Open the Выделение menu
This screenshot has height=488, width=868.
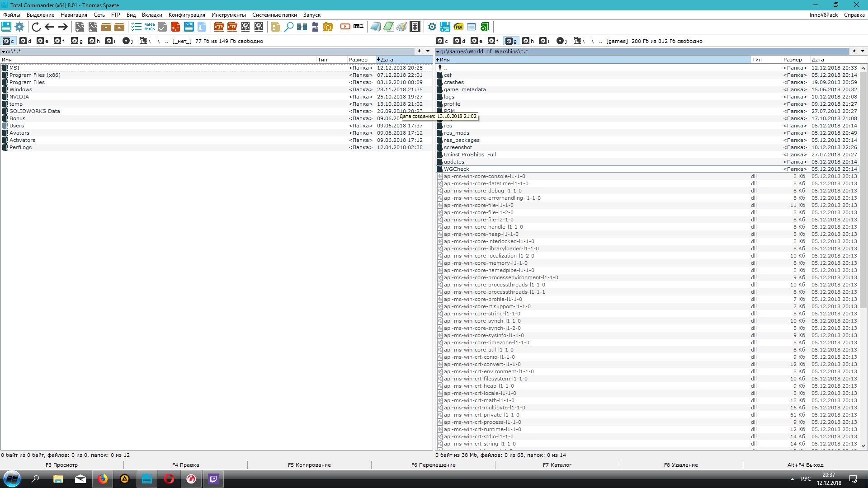pos(40,15)
